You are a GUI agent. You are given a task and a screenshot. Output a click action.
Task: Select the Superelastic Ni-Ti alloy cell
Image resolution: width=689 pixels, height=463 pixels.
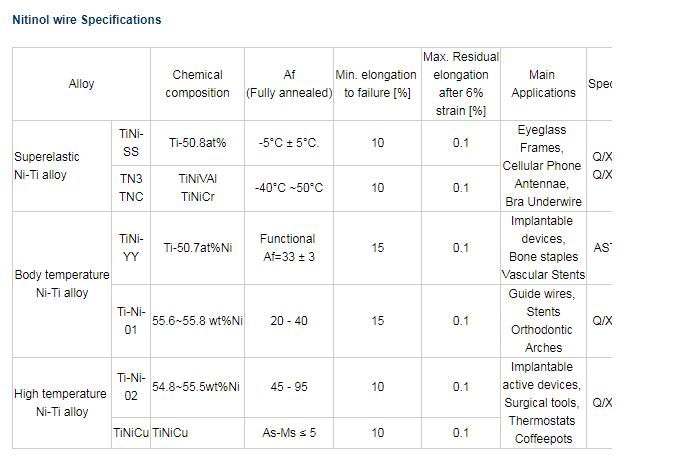pos(62,166)
